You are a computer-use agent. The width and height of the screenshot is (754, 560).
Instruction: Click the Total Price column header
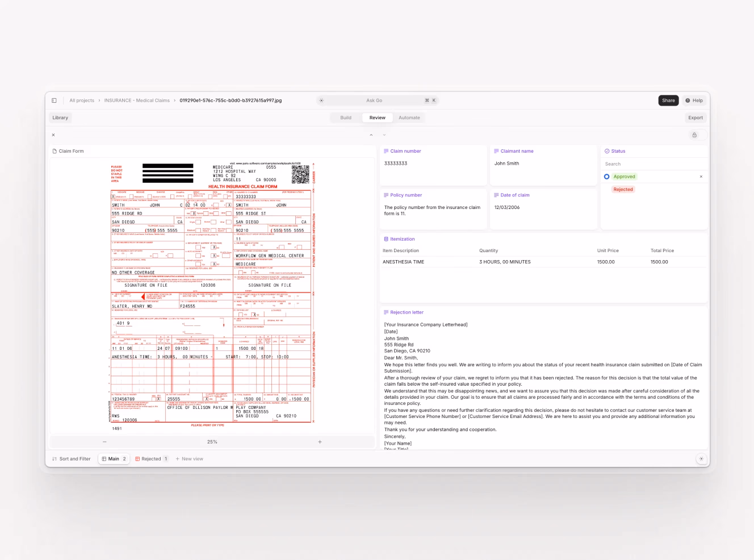[662, 250]
